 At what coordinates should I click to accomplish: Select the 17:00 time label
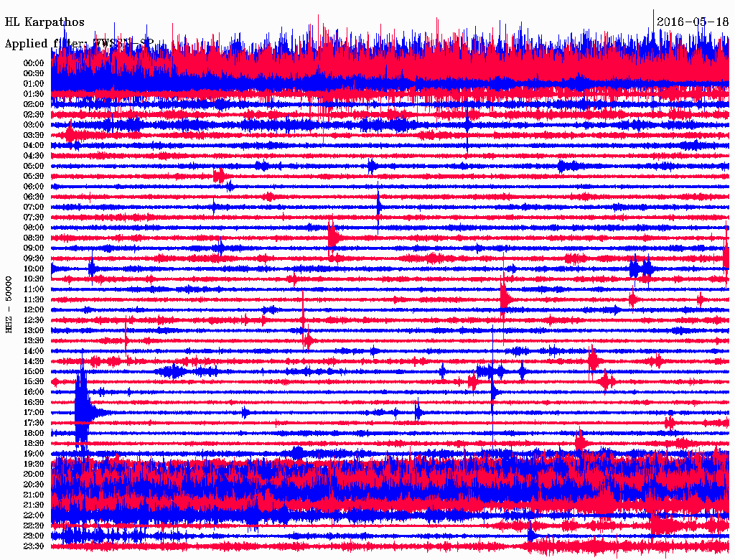pyautogui.click(x=33, y=412)
